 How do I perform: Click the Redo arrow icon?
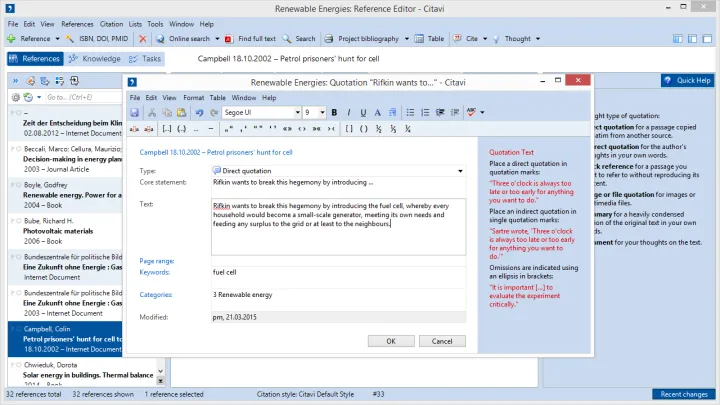click(214, 112)
